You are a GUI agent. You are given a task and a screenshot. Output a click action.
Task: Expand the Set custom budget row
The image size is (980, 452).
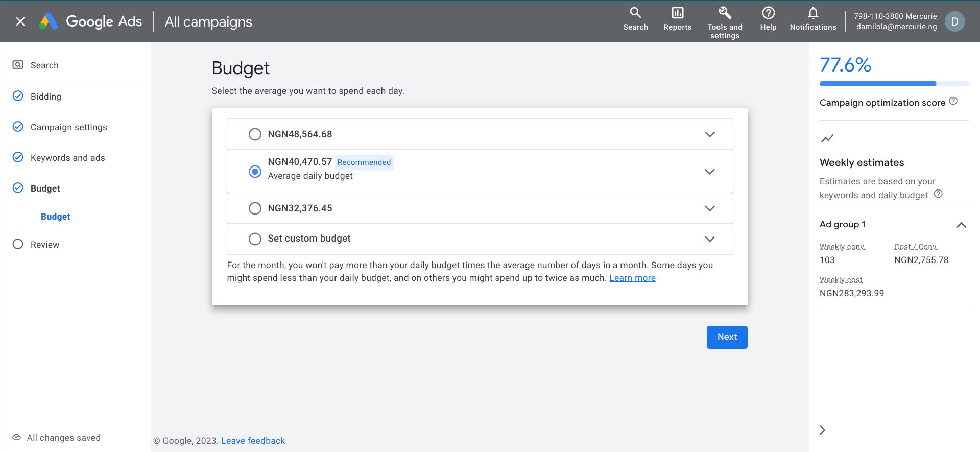coord(709,239)
